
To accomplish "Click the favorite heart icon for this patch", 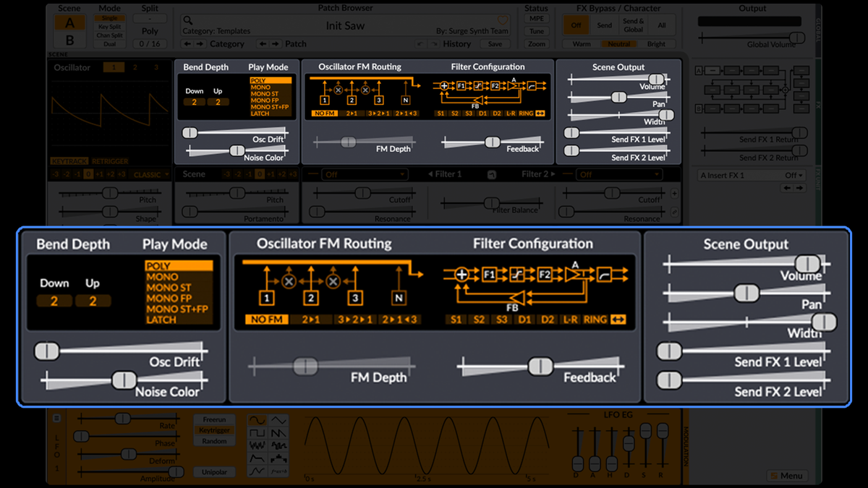I will 503,20.
